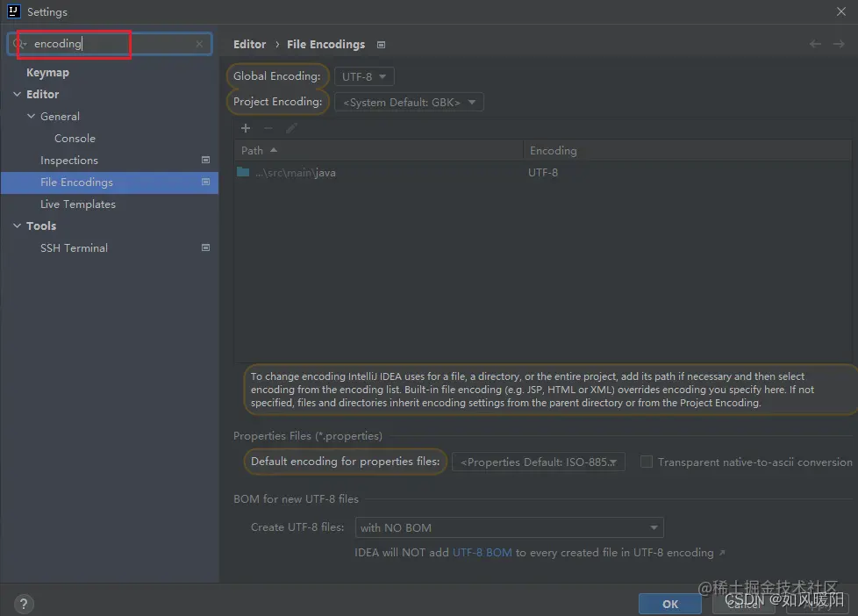The width and height of the screenshot is (858, 616).
Task: Open the Global Encoding UTF-8 dropdown
Action: 364,76
